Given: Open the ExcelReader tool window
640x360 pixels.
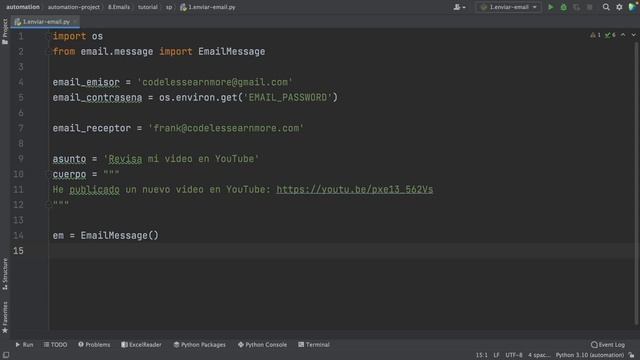Looking at the screenshot, I should pos(141,344).
